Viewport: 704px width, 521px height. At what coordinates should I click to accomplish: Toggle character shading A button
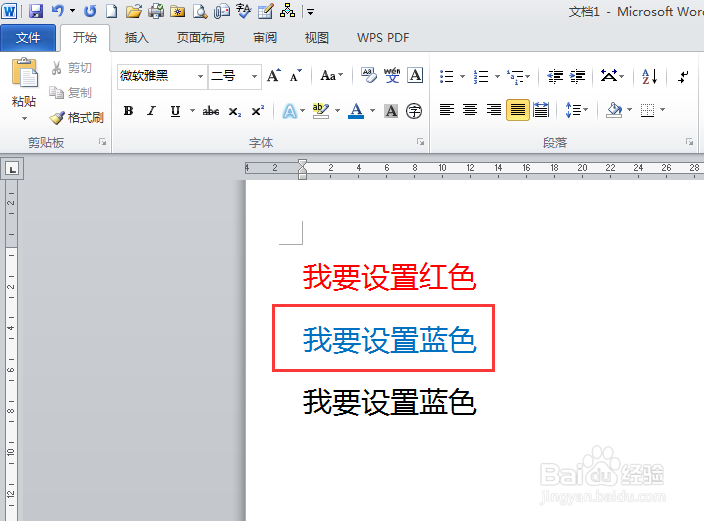pos(391,111)
